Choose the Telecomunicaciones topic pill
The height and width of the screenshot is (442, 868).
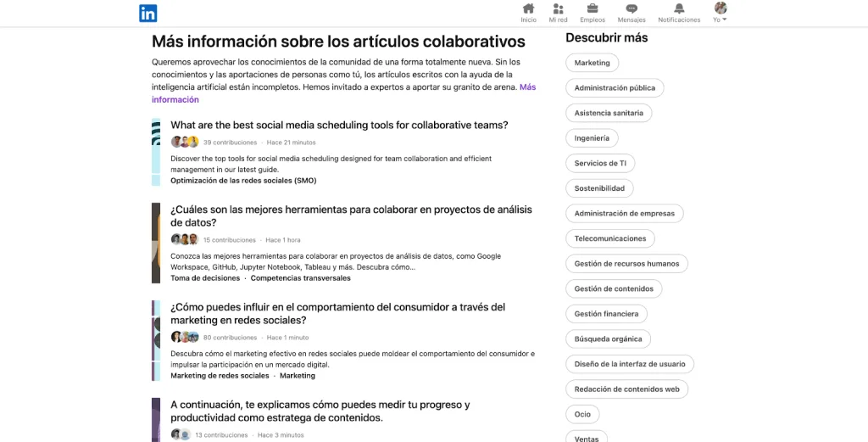[610, 238]
